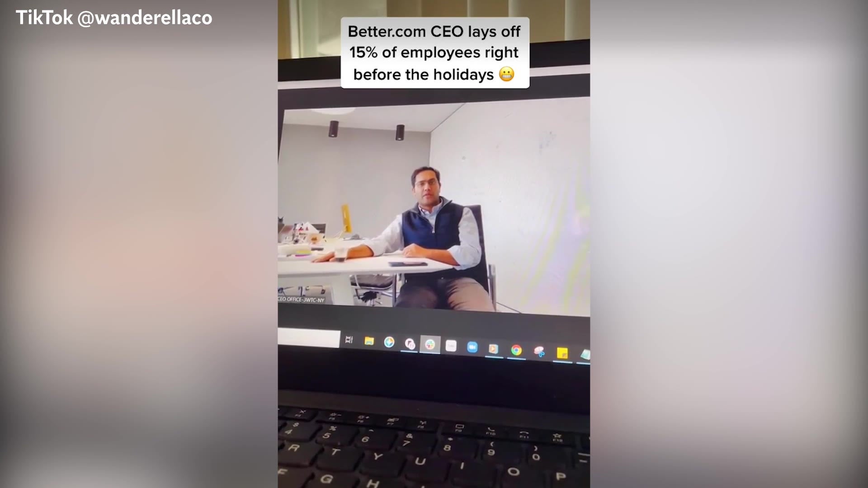Open the notepad-like app after Sticky Notes
868x488 pixels.
click(x=585, y=355)
